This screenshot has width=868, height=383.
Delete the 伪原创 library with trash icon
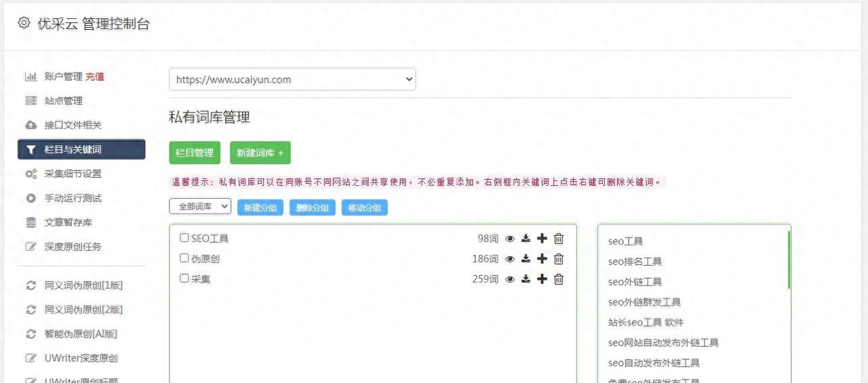click(x=559, y=259)
